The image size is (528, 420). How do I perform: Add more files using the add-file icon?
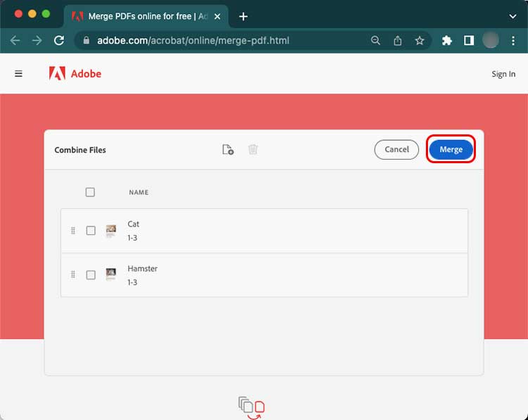point(228,149)
